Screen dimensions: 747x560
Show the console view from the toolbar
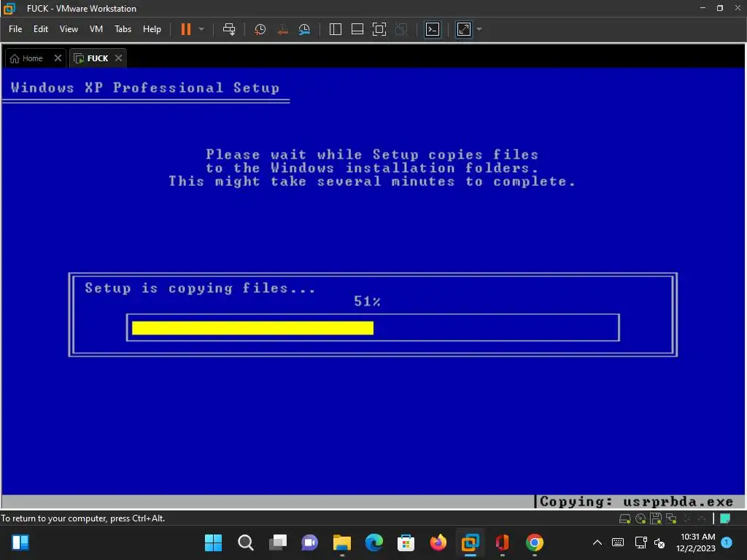tap(433, 29)
